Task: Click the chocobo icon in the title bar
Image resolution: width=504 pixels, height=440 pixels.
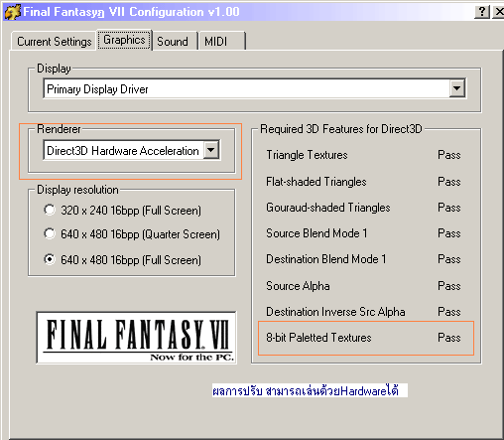Action: coord(12,12)
